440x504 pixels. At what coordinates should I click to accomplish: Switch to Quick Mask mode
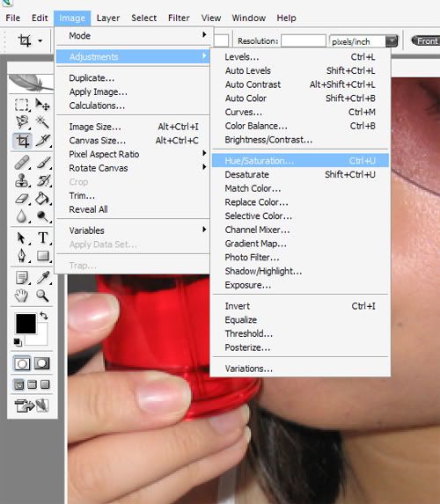[42, 364]
